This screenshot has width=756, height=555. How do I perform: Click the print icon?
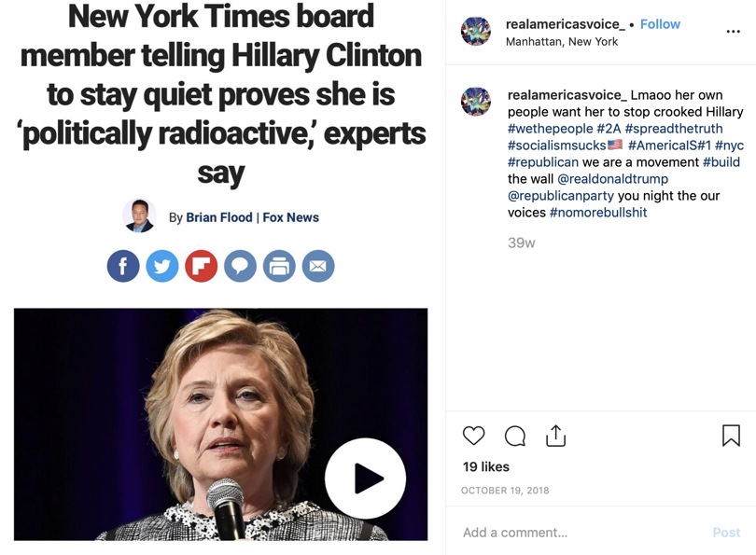tap(279, 266)
